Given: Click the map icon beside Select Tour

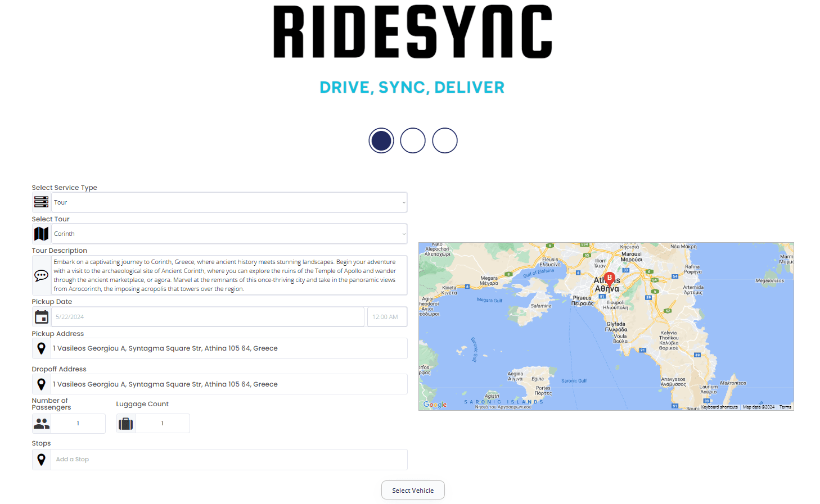Looking at the screenshot, I should (41, 233).
